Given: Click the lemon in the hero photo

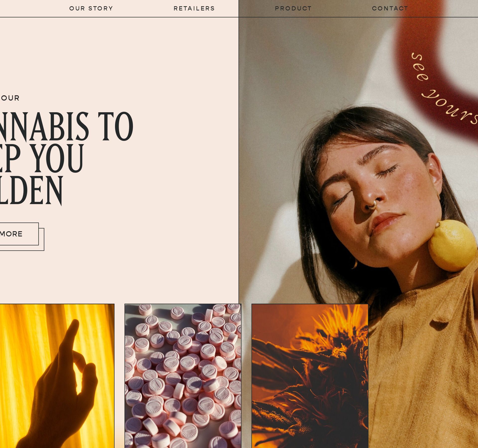Looking at the screenshot, I should coord(452,245).
